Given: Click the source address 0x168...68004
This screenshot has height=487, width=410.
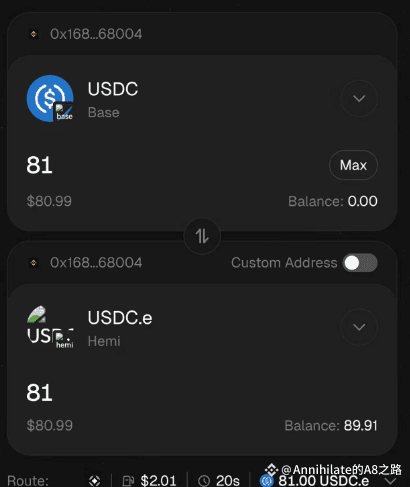Looking at the screenshot, I should [96, 34].
